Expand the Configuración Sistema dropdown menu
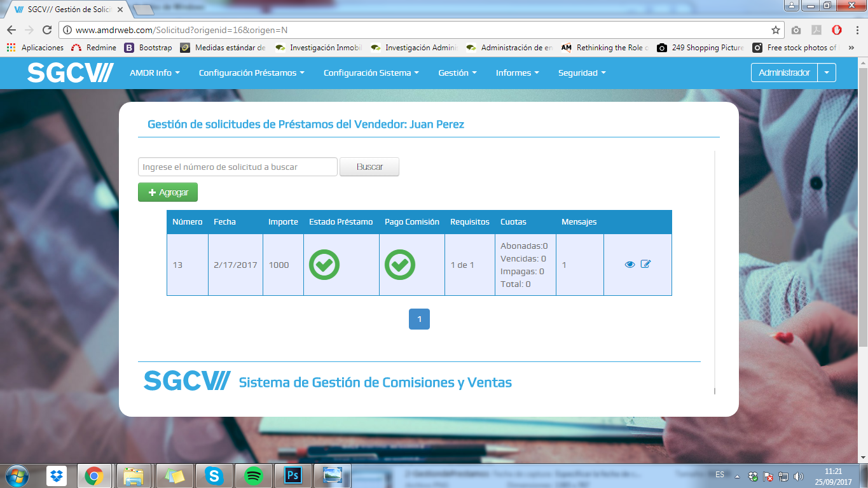 pos(371,73)
